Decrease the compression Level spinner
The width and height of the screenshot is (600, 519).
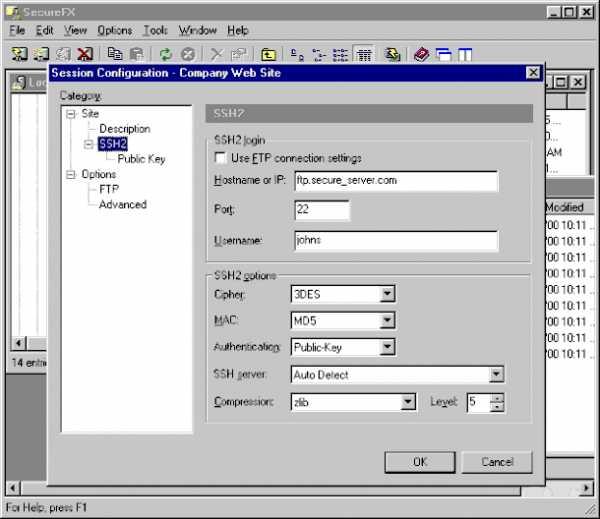[497, 406]
